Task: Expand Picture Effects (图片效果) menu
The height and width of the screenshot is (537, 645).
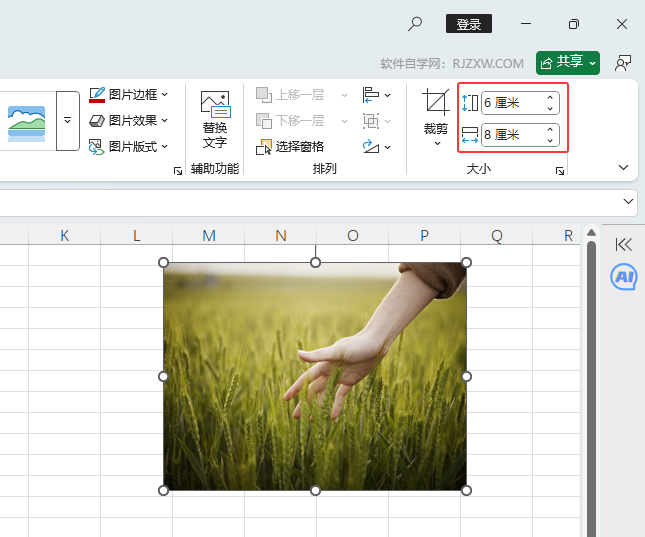Action: 129,121
